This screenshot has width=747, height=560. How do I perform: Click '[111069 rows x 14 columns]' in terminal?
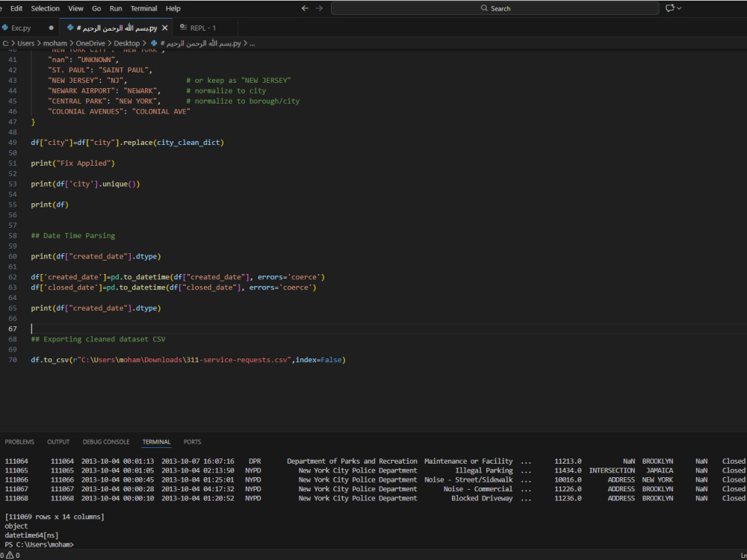[x=55, y=517]
